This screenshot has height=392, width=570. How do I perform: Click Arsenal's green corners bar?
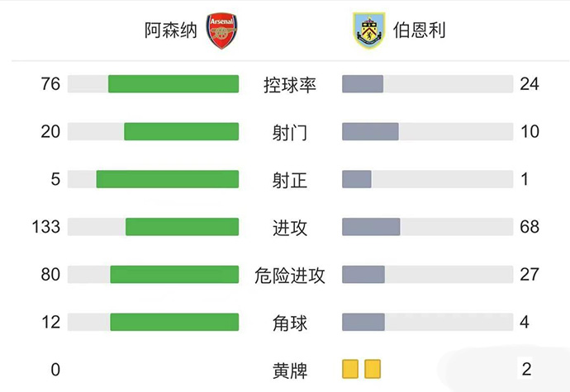click(x=174, y=323)
